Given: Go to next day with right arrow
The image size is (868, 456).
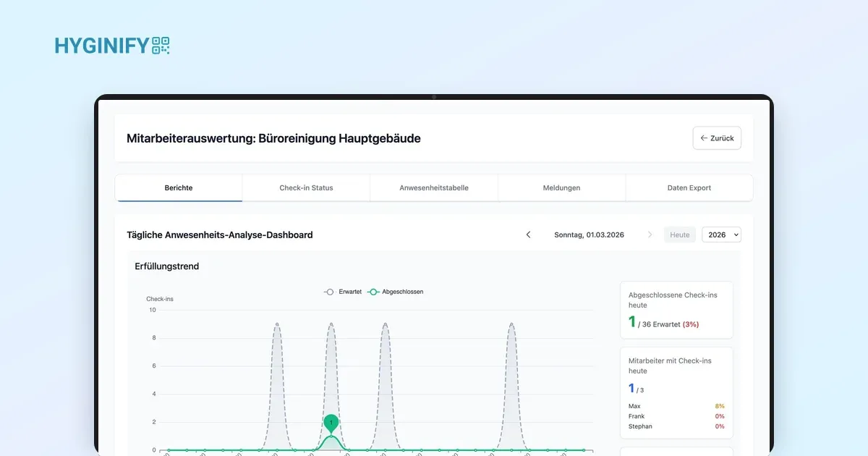Looking at the screenshot, I should point(650,235).
